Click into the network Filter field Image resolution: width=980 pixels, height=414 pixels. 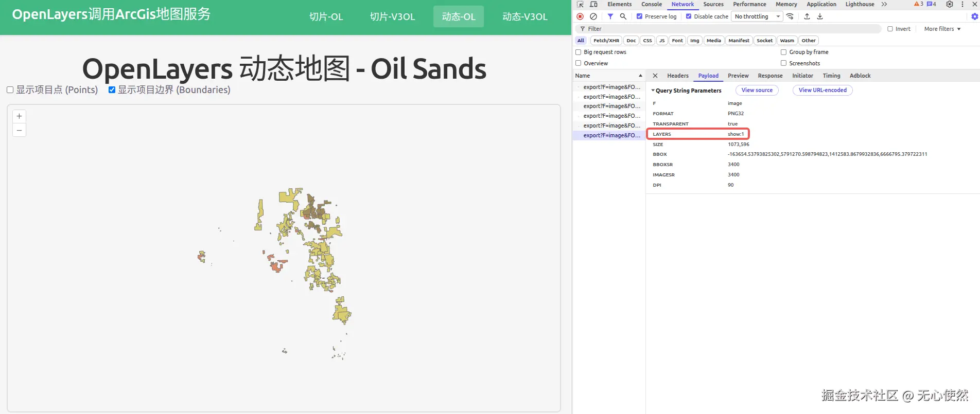click(x=728, y=29)
